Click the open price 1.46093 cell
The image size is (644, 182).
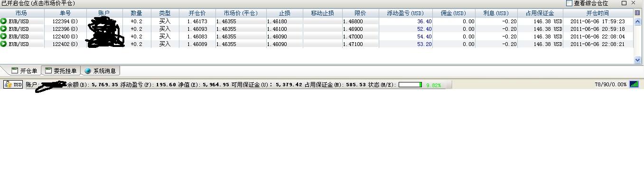197,29
